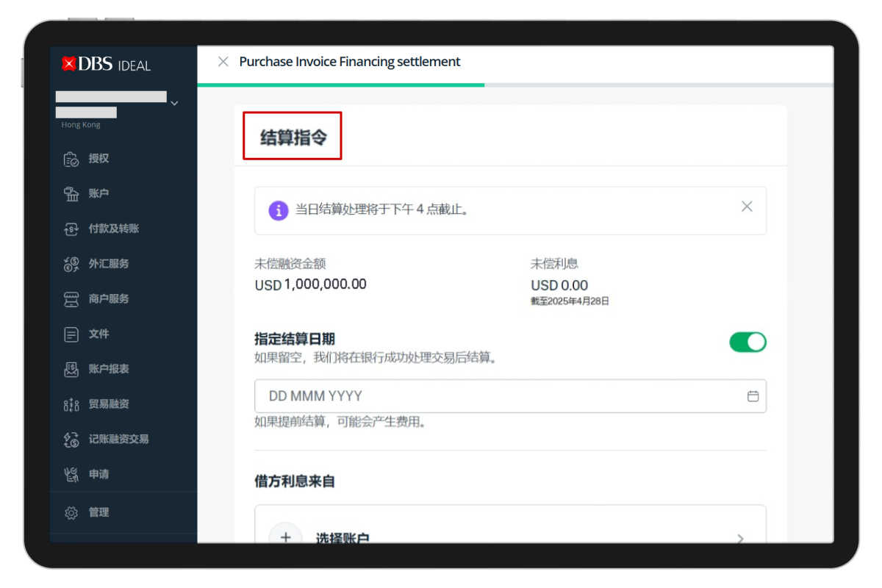
Task: Click the 管理 settings gear icon
Action: (71, 513)
